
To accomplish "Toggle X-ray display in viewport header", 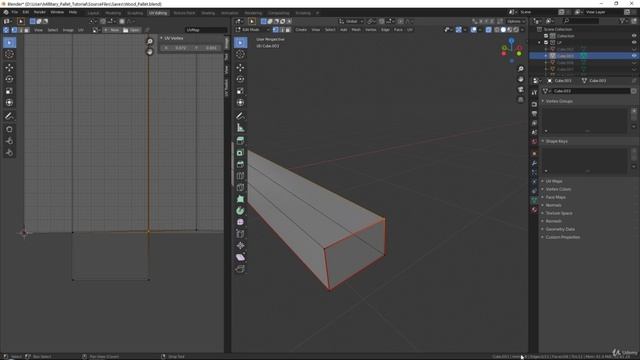I will pos(489,30).
